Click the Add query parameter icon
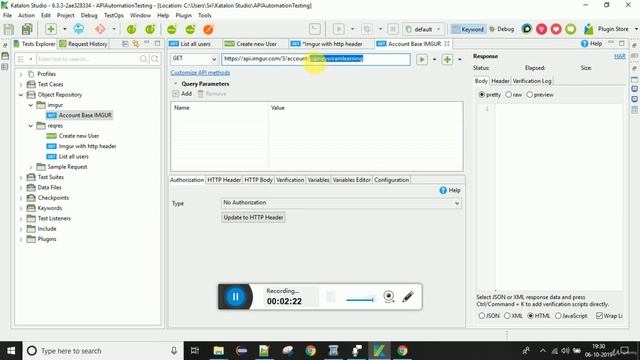640x360 pixels. click(x=176, y=94)
